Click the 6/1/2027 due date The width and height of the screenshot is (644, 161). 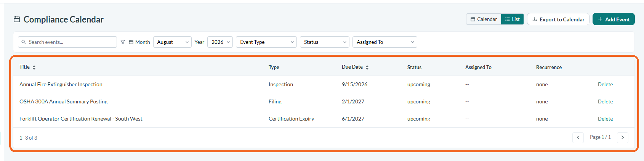[353, 119]
